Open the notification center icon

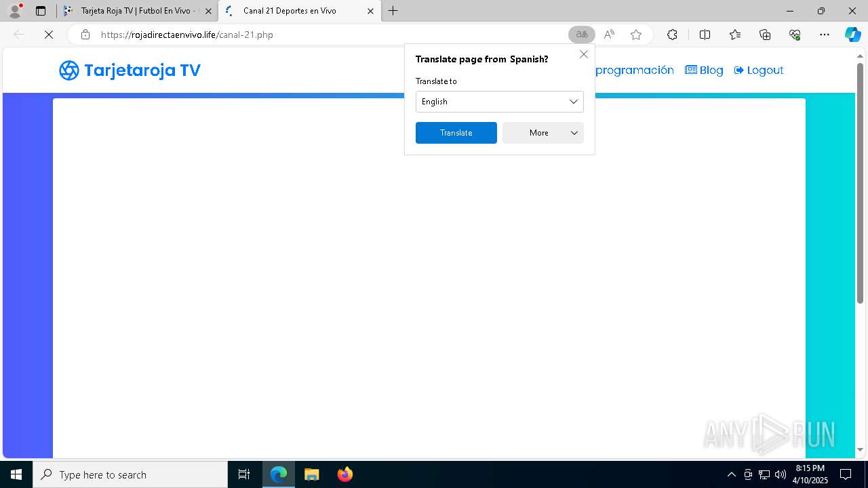846,474
